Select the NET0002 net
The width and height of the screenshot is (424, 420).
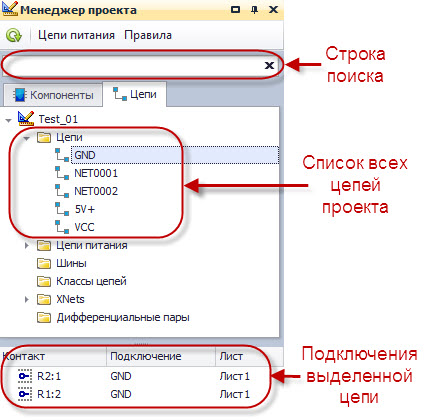pyautogui.click(x=96, y=191)
